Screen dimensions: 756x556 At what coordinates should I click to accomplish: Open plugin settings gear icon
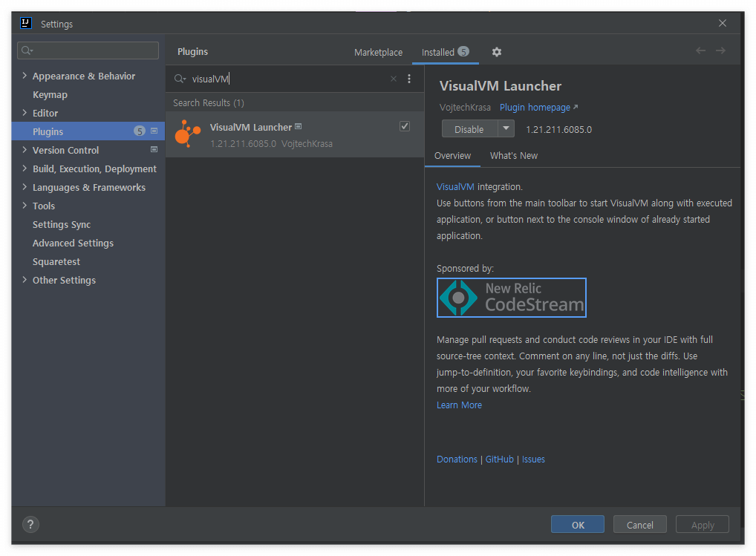click(497, 52)
